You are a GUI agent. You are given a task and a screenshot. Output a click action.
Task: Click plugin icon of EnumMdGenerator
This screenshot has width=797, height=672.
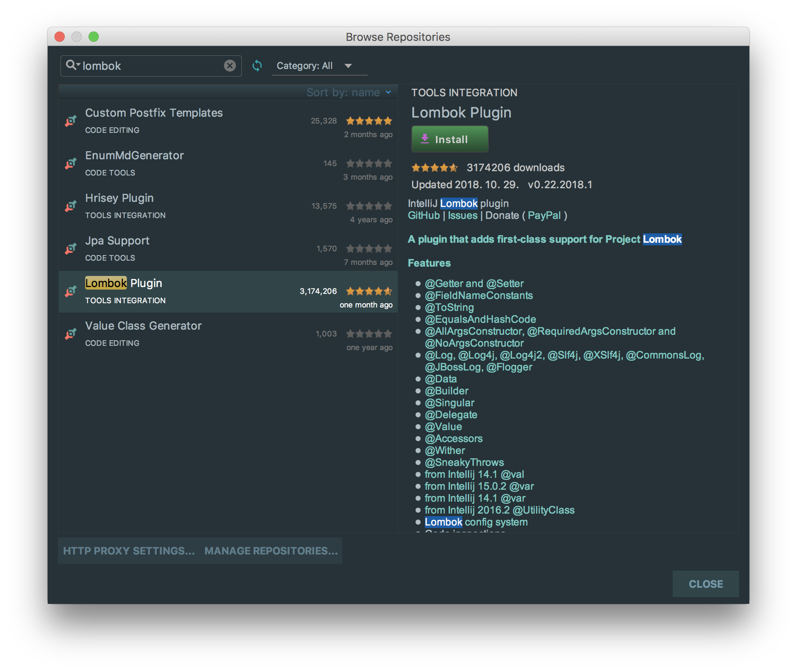pyautogui.click(x=71, y=164)
